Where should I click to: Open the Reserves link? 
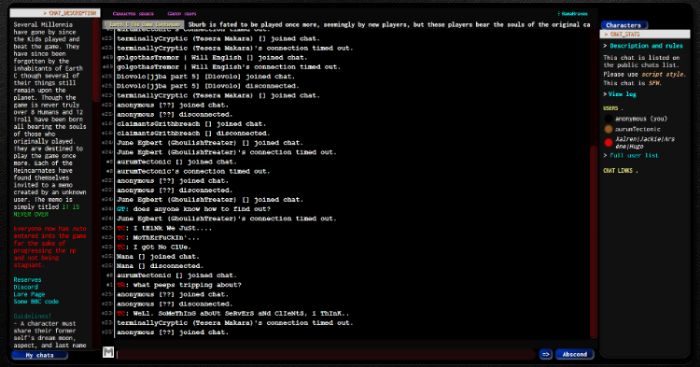(x=27, y=280)
